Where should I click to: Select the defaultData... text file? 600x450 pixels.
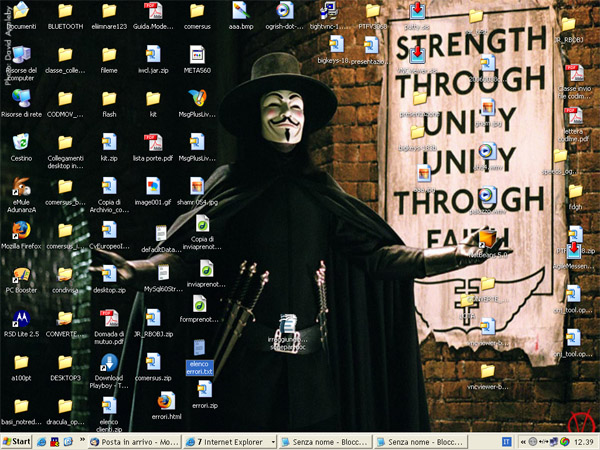pyautogui.click(x=161, y=234)
